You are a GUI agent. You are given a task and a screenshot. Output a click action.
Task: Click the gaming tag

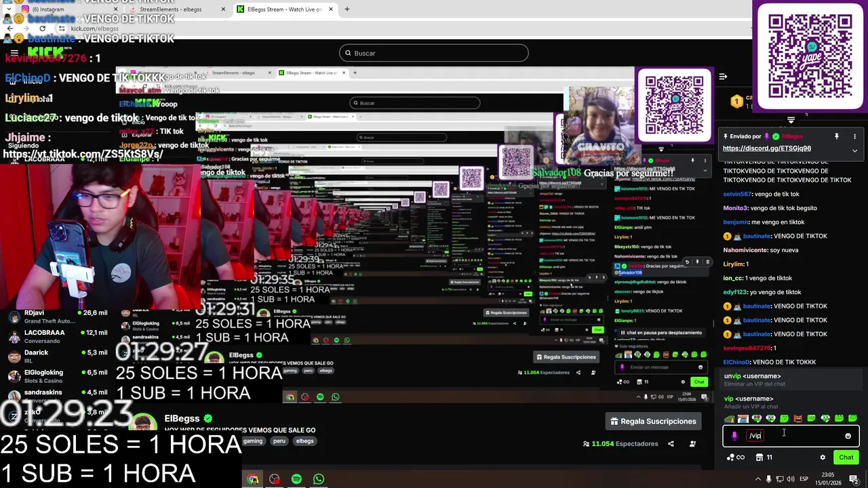tap(253, 441)
